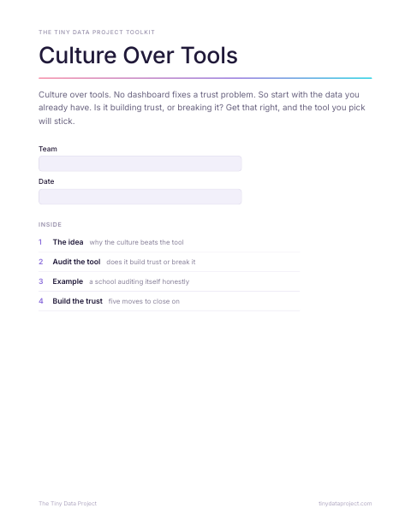Click the Team input field
Viewport: 411px width, 532px height.
point(140,163)
